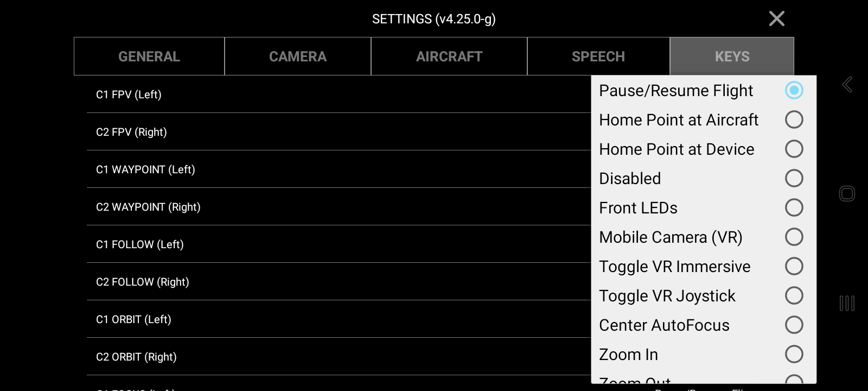
Task: Tap the Android home button icon
Action: coord(847,194)
